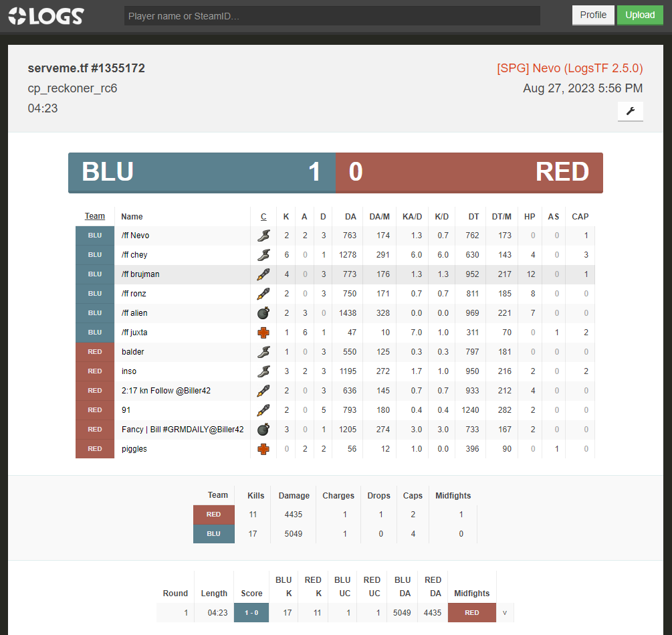This screenshot has height=635, width=672.
Task: Open the Profile button
Action: tap(592, 15)
